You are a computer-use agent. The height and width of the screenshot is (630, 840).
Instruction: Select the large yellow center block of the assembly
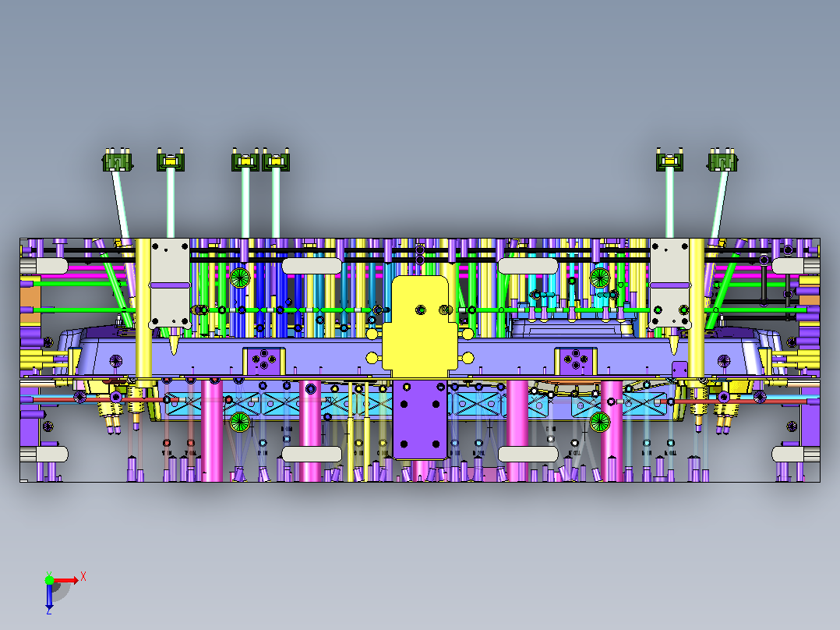click(x=420, y=326)
